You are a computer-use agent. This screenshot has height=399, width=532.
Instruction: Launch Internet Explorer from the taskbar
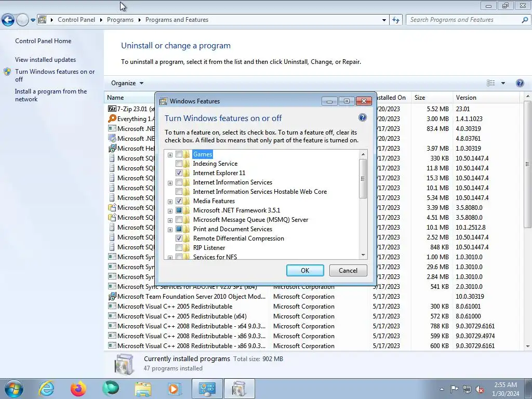pyautogui.click(x=46, y=389)
